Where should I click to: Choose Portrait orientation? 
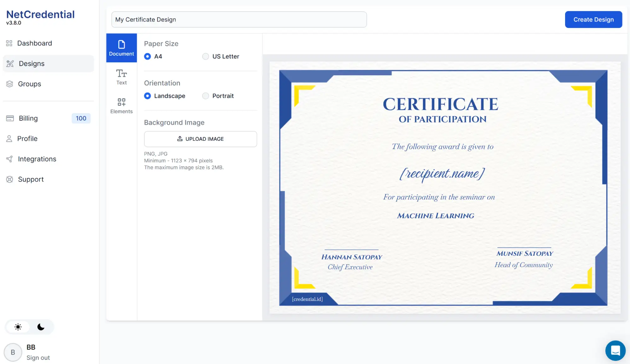click(205, 96)
